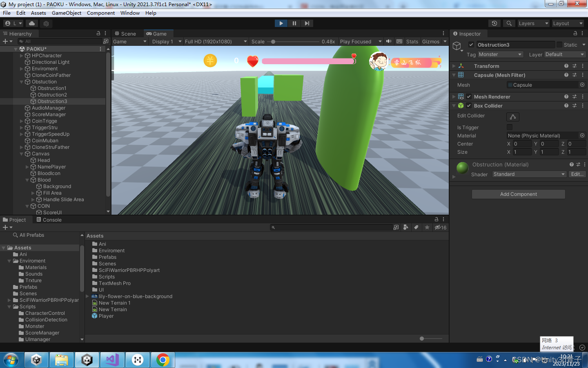This screenshot has width=588, height=368.
Task: Start Play mode with the play button
Action: click(x=281, y=23)
